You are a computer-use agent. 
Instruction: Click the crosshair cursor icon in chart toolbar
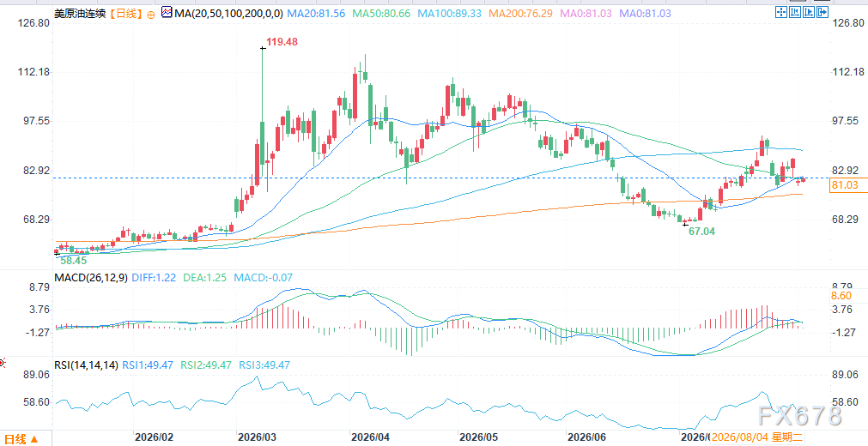(781, 12)
